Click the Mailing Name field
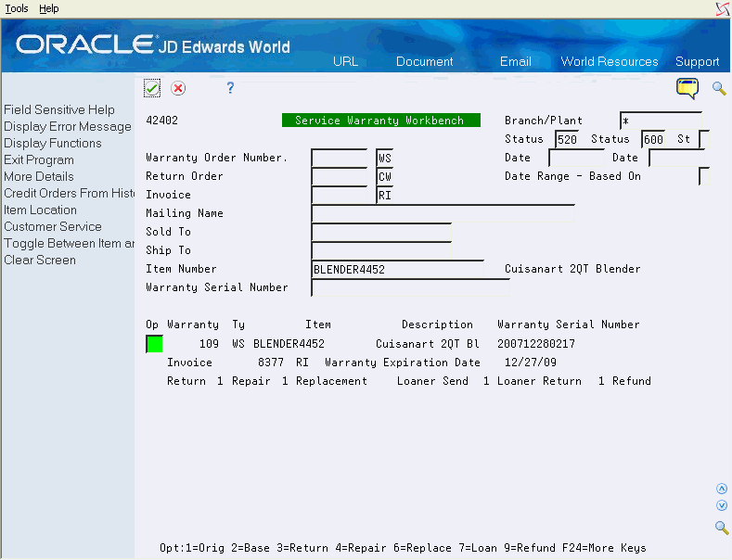 click(x=443, y=213)
